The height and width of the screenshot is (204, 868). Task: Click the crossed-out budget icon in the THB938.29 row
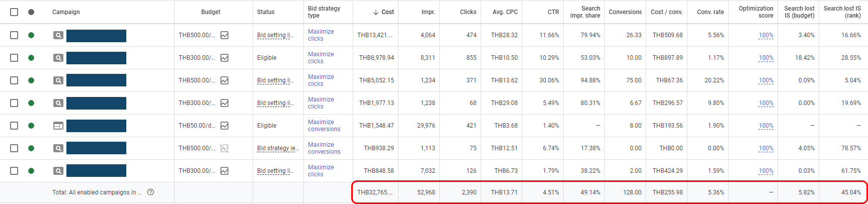click(224, 148)
